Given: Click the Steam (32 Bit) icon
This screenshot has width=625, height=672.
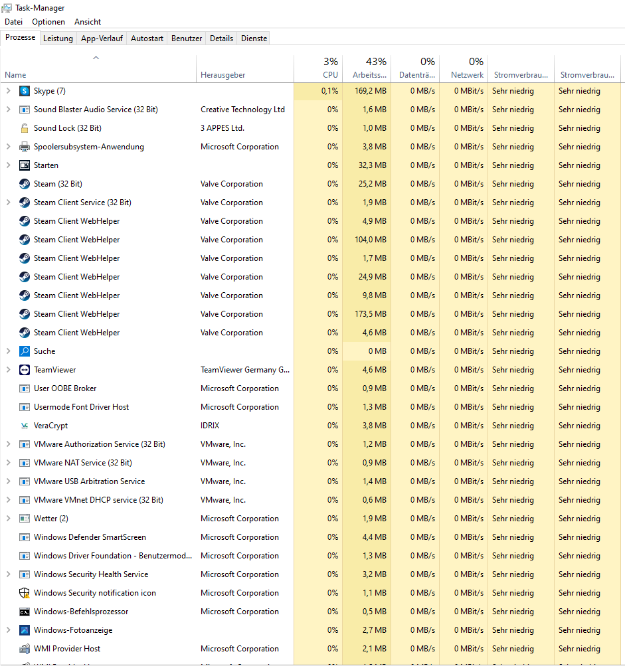Looking at the screenshot, I should [x=25, y=184].
